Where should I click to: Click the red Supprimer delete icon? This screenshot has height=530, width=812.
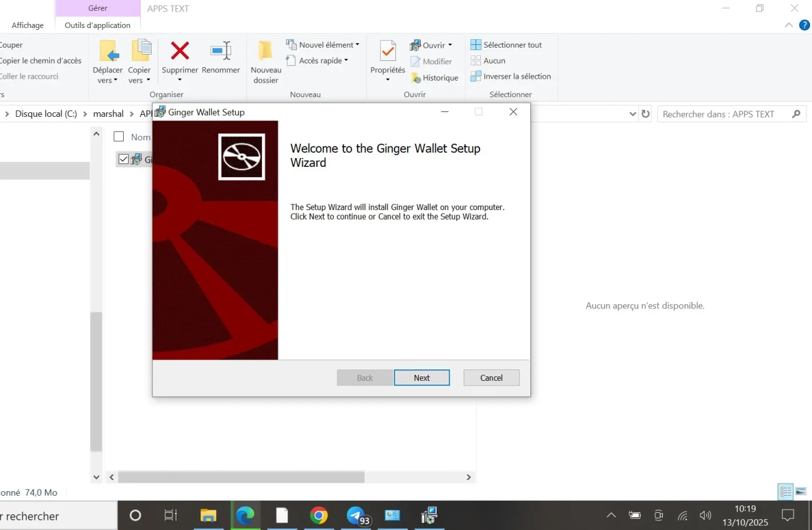[x=180, y=51]
